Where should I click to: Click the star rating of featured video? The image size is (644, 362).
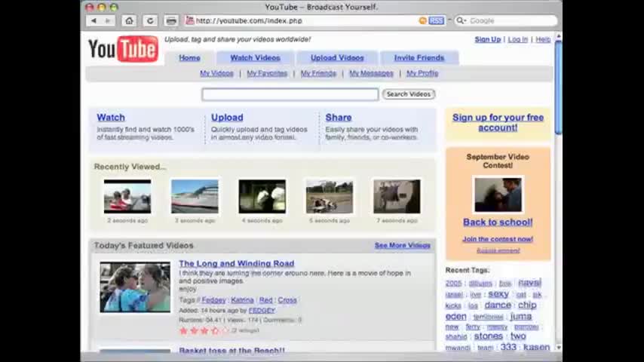204,330
